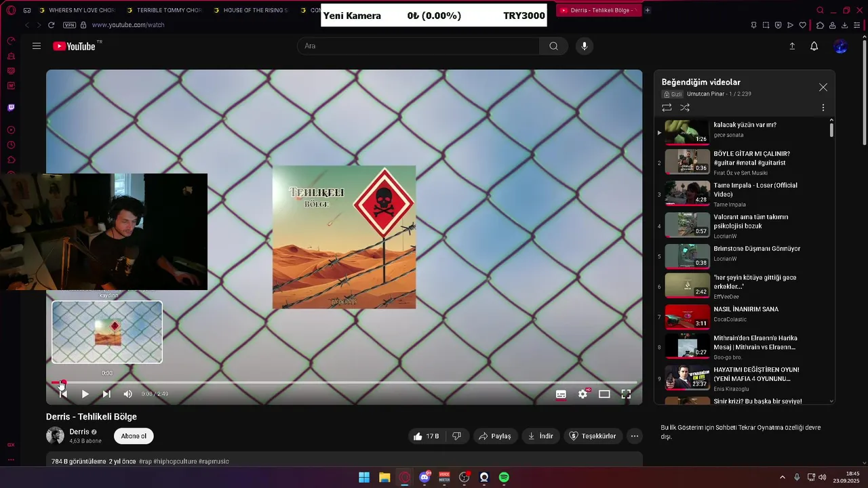This screenshot has width=868, height=488.
Task: Click the YouTube Ara search field
Action: tap(418, 46)
